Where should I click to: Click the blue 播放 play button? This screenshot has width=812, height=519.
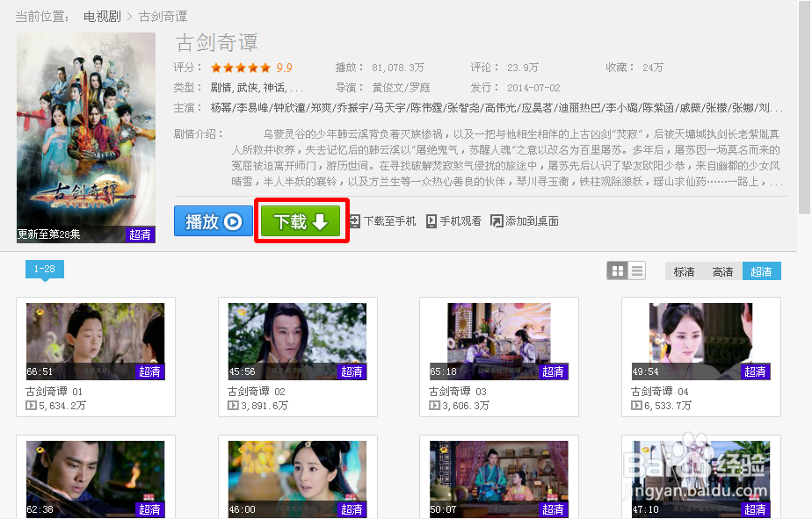[214, 221]
